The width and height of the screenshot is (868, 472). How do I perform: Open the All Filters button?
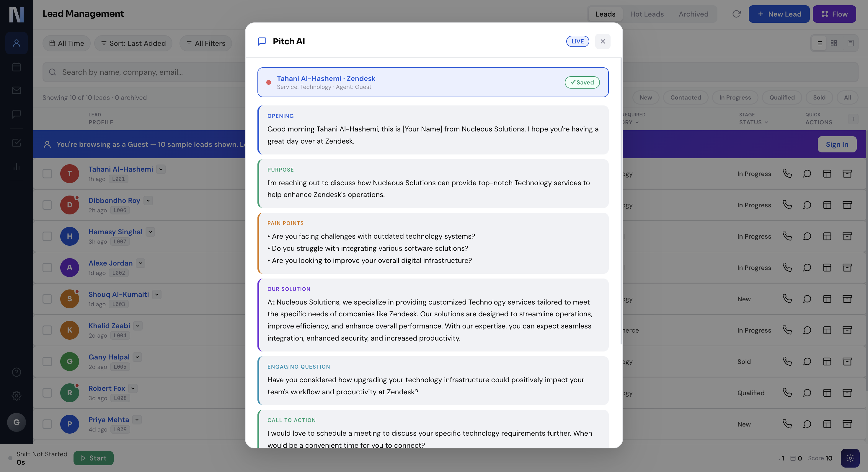205,43
